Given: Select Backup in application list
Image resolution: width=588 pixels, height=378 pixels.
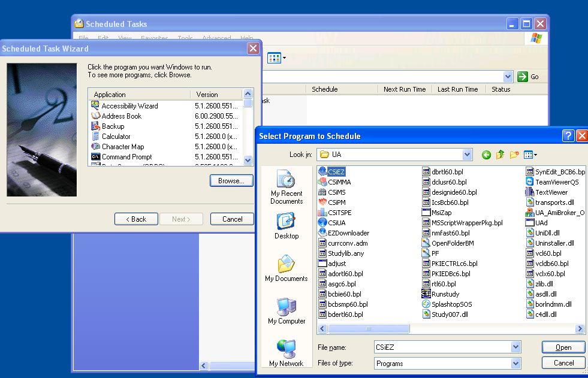Looking at the screenshot, I should pos(113,126).
